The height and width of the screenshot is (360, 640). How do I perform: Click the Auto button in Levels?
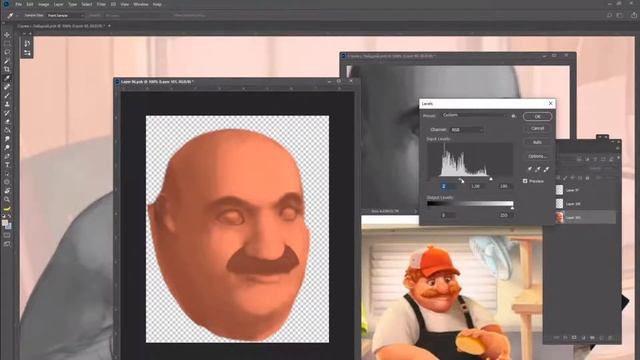pyautogui.click(x=537, y=142)
